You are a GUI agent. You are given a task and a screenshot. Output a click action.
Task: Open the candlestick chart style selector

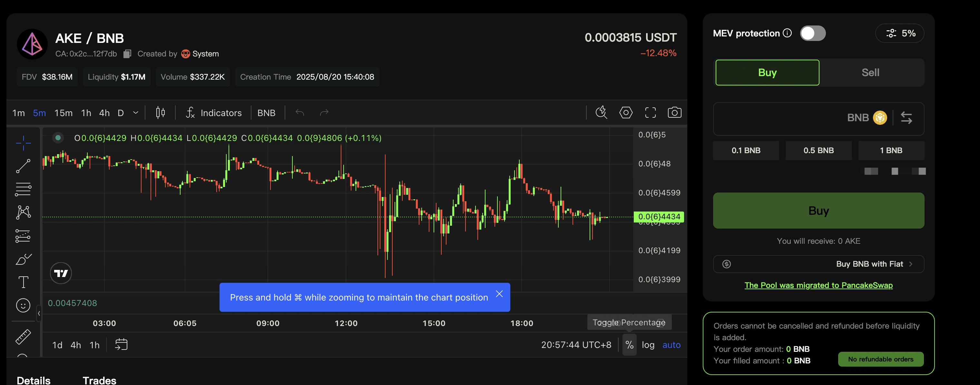[161, 113]
